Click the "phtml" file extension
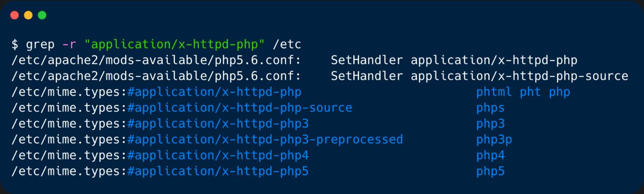The width and height of the screenshot is (644, 194). click(x=494, y=92)
